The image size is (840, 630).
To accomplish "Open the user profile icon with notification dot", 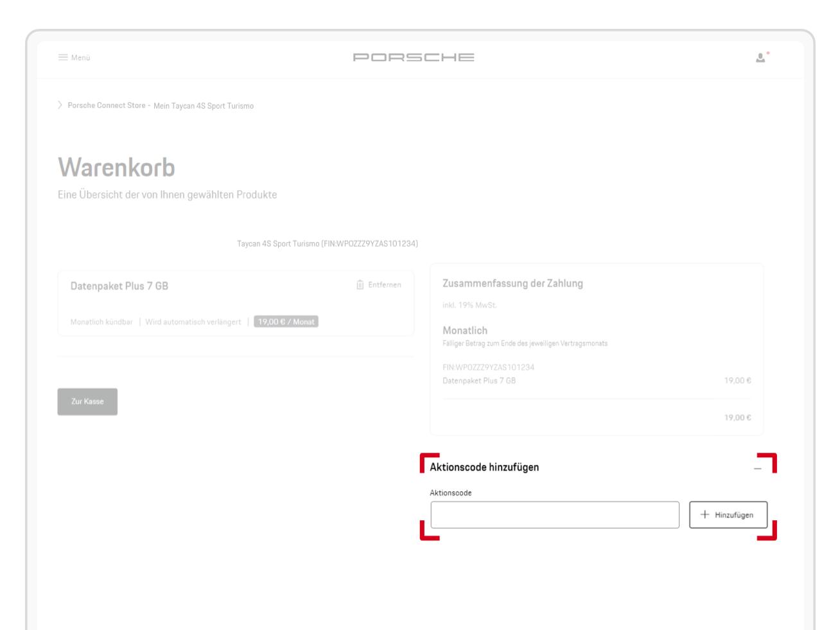I will (760, 58).
